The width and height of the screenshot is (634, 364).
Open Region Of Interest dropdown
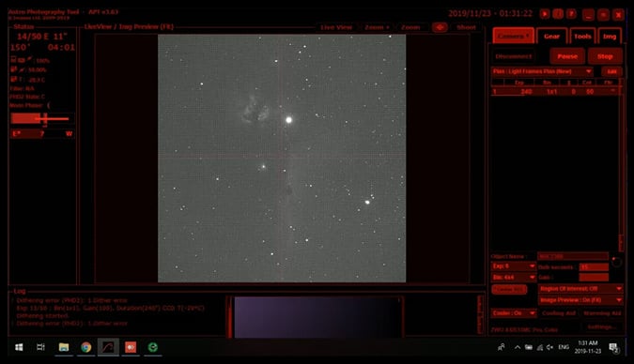(x=580, y=288)
